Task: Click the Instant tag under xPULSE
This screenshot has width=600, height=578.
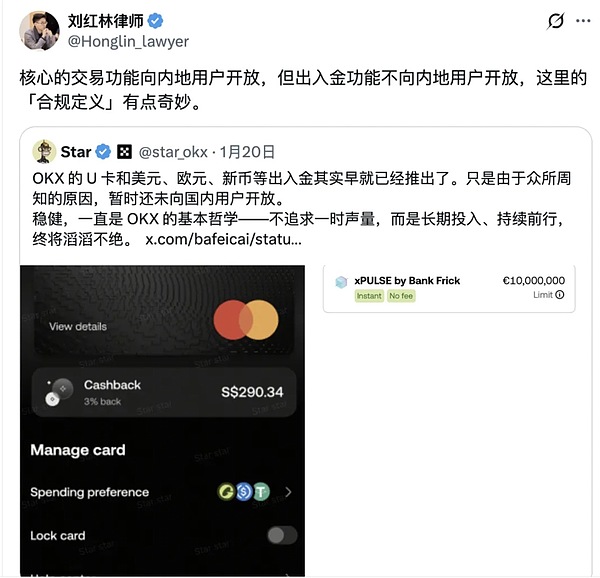Action: point(369,296)
